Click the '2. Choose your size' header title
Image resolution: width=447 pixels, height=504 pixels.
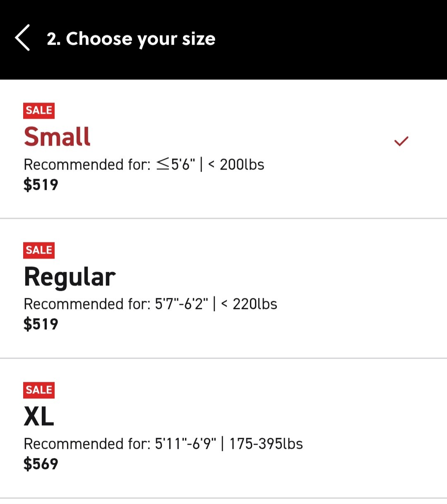click(x=131, y=39)
